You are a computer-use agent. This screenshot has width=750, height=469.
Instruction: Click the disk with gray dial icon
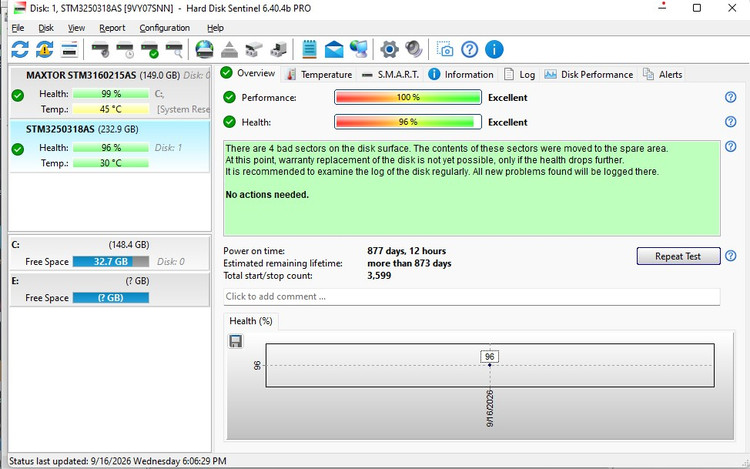(x=100, y=49)
